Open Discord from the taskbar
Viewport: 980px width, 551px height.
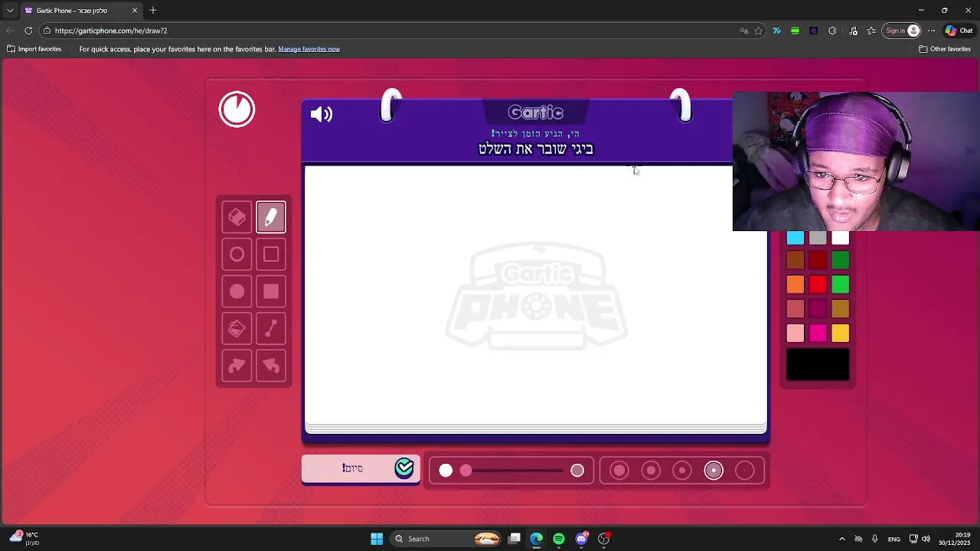581,539
